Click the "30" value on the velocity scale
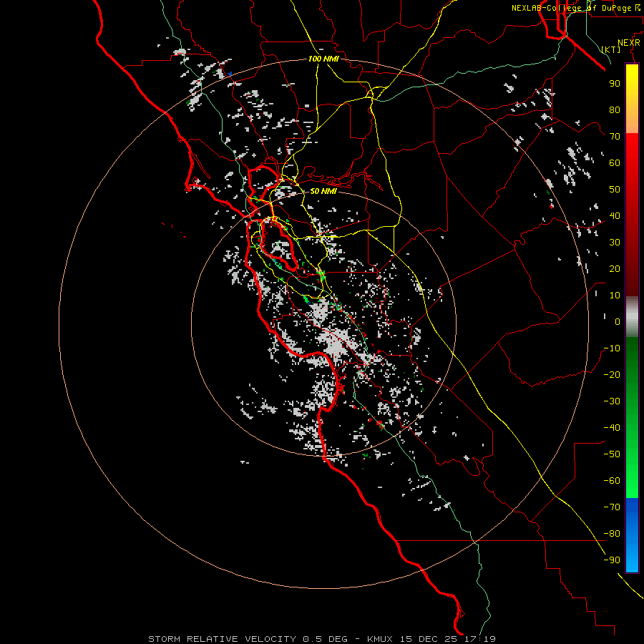 pyautogui.click(x=615, y=243)
